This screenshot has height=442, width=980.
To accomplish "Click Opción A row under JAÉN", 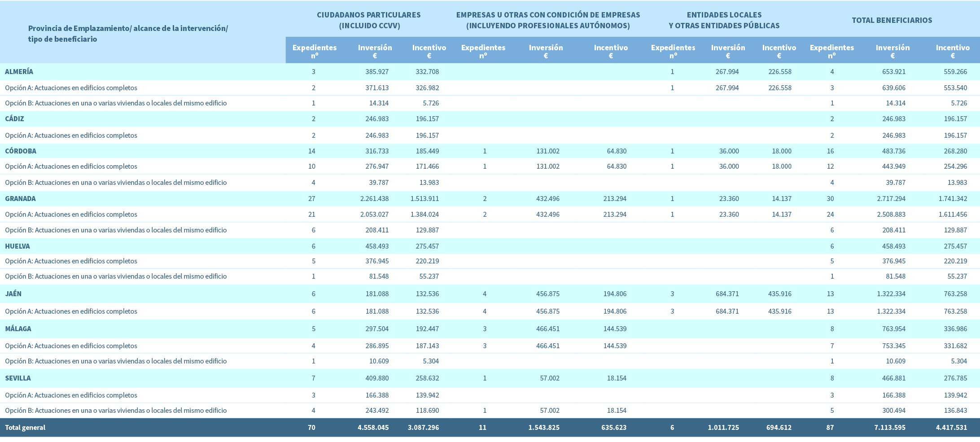I will [x=71, y=311].
